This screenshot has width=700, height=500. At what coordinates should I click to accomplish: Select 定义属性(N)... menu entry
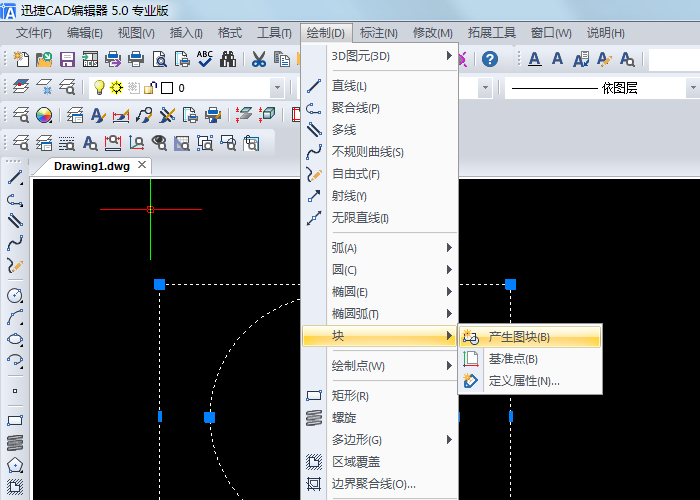coord(523,381)
